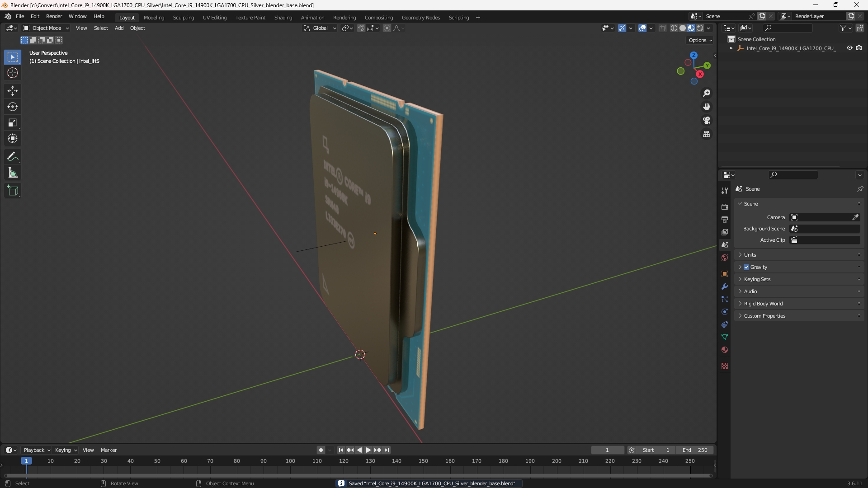Jump to the start frame
The image size is (868, 488).
click(x=341, y=450)
